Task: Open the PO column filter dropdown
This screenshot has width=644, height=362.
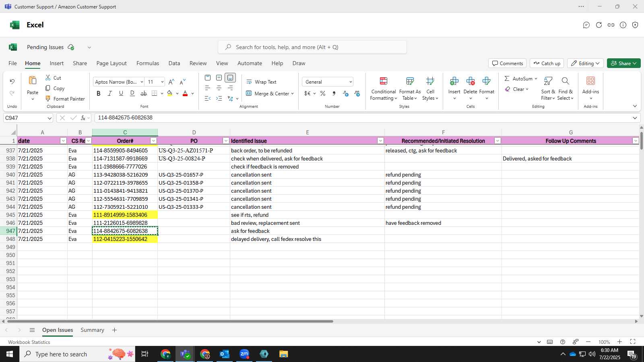Action: 226,141
